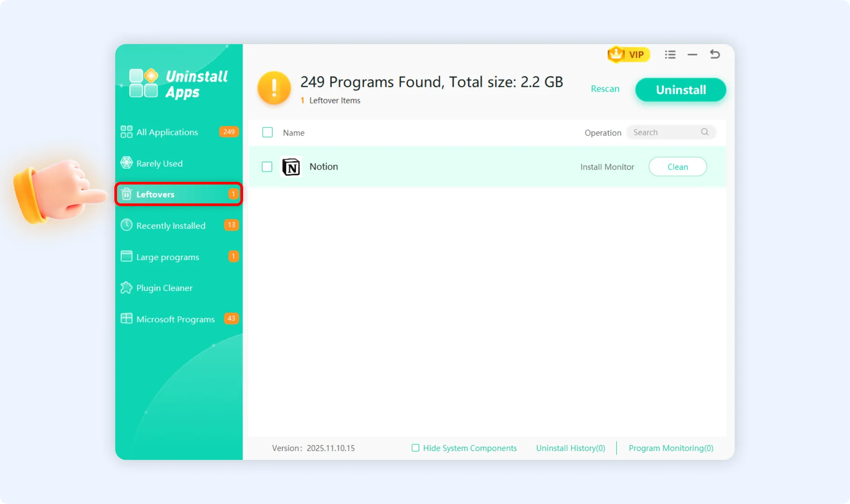Click the Notion app icon
This screenshot has height=504, width=850.
pos(291,167)
